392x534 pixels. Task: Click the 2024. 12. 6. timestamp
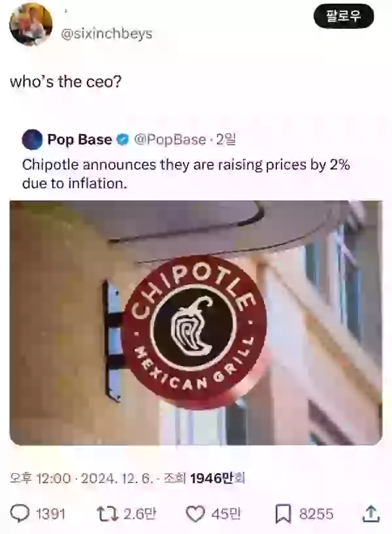(117, 478)
